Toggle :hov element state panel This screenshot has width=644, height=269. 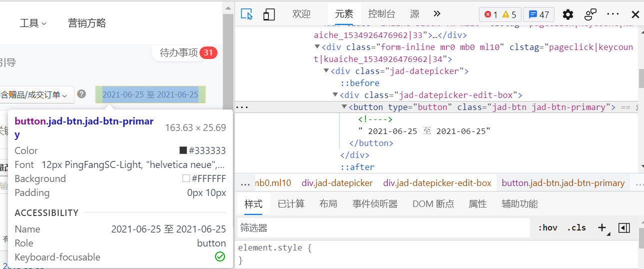click(548, 227)
